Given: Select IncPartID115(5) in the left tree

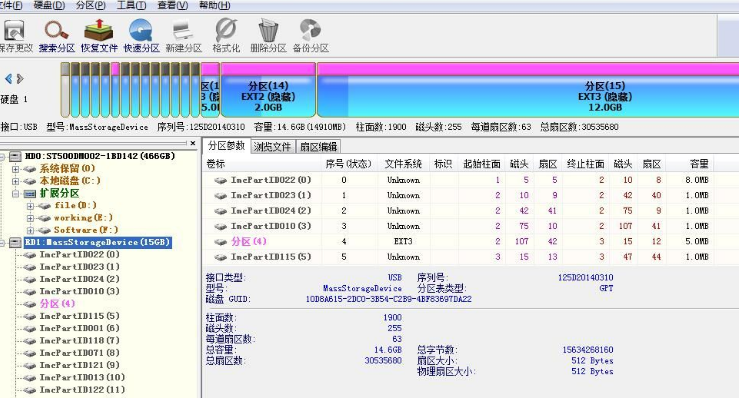Looking at the screenshot, I should coord(79,316).
